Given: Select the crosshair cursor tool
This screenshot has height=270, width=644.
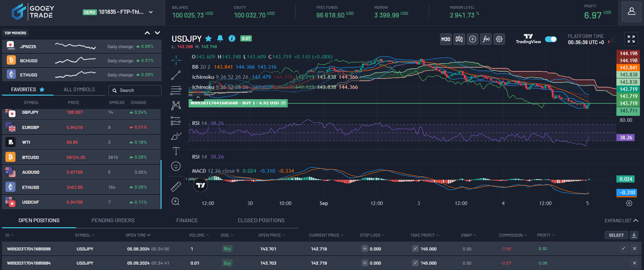Looking at the screenshot, I should (176, 61).
